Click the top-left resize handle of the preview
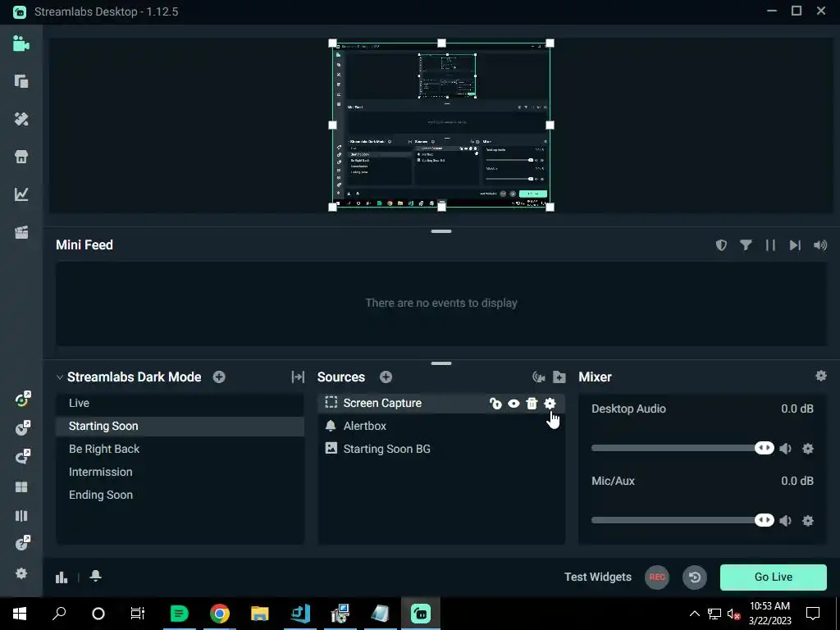The image size is (840, 630). [333, 43]
